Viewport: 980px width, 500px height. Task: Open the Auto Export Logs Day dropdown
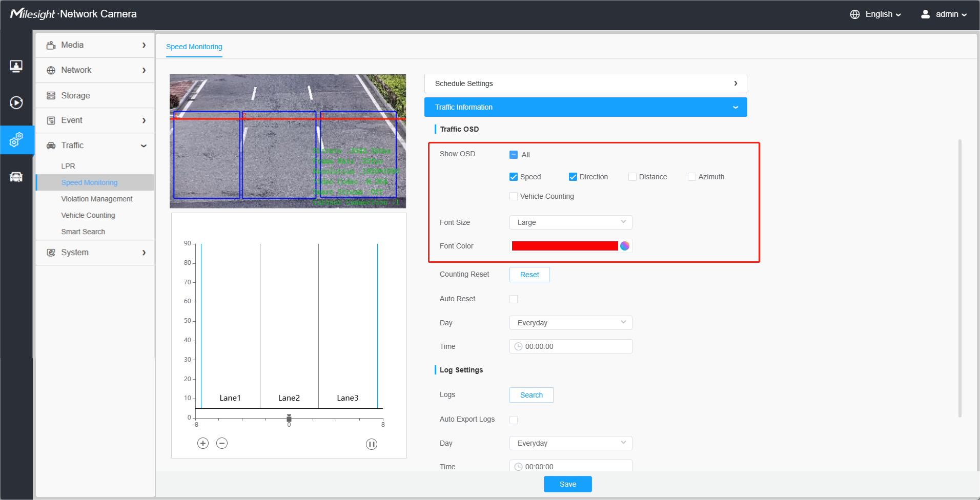(x=570, y=443)
